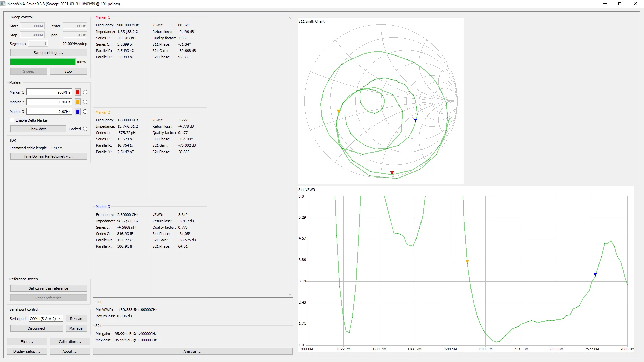Open the Calibration window
Screen dimensions: 644x362
(70, 342)
